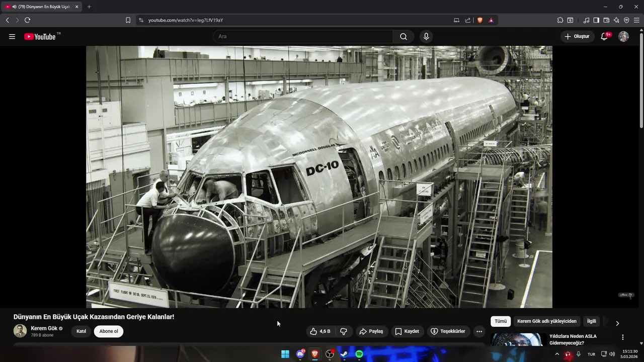Open Spotify from the taskbar
The image size is (644, 362).
pyautogui.click(x=359, y=354)
